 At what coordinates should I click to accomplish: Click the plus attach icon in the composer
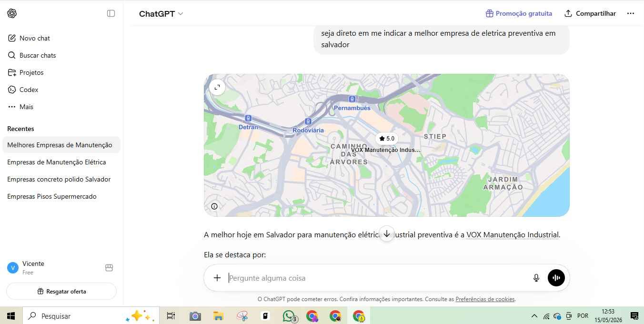click(217, 278)
